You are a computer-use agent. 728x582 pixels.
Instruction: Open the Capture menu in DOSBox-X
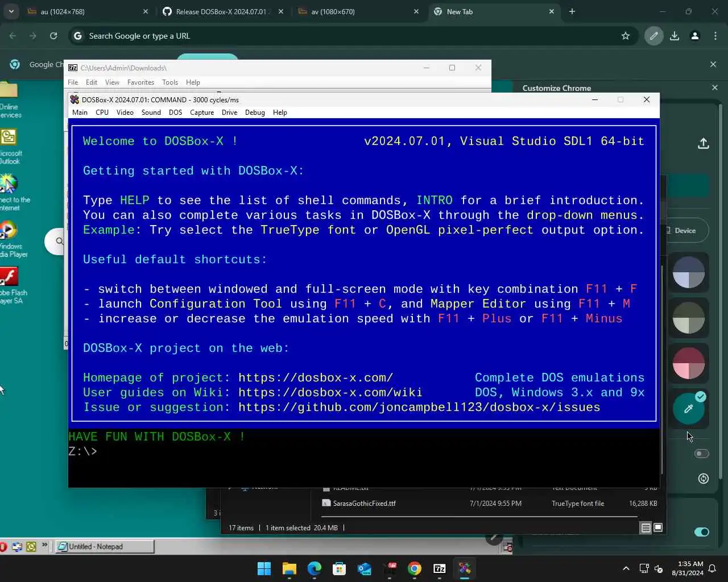click(202, 113)
